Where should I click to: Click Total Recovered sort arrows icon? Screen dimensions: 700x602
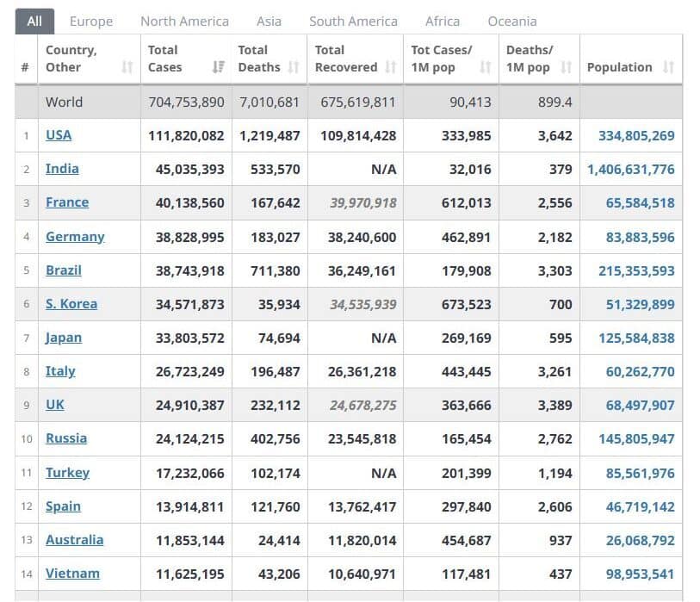click(x=391, y=67)
